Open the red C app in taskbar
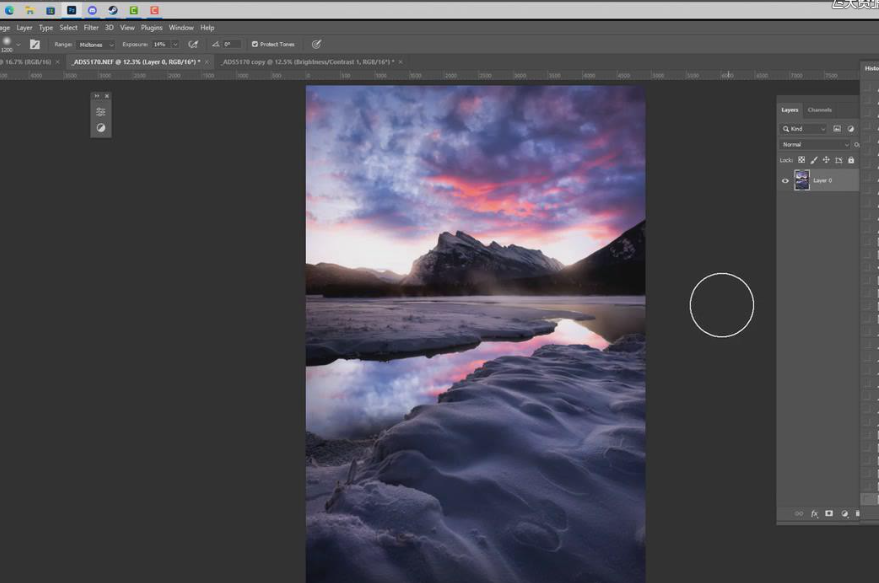Image resolution: width=879 pixels, height=583 pixels. (154, 10)
